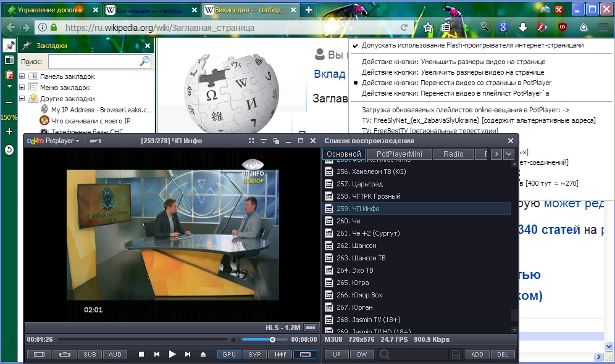
Task: Open a new browser tab
Action: [309, 10]
